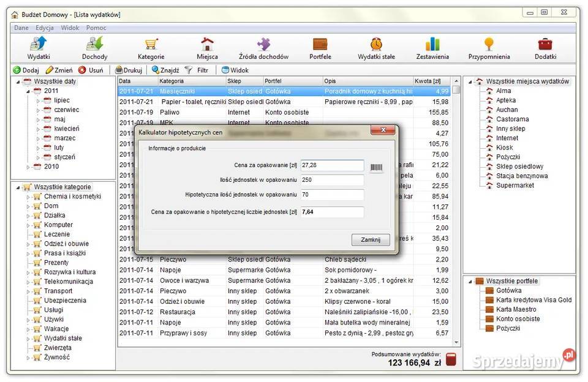Open the Widok menu
The height and width of the screenshot is (382, 588).
click(x=70, y=28)
